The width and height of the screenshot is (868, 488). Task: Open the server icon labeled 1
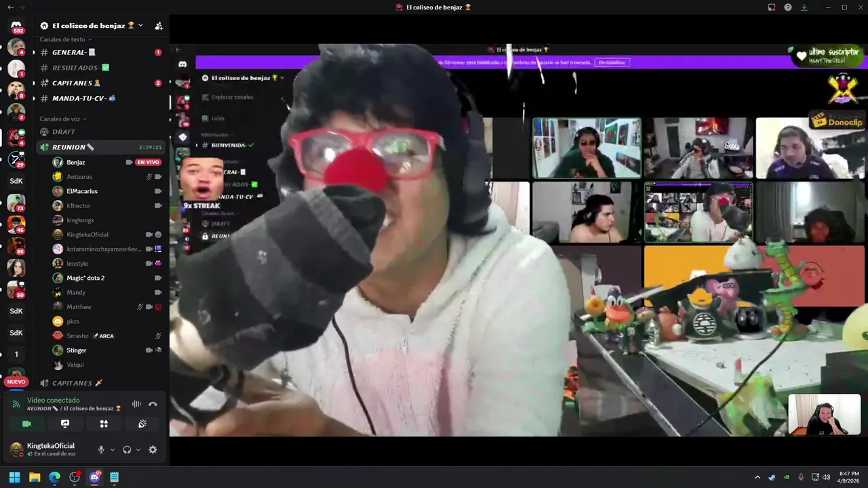coord(16,354)
